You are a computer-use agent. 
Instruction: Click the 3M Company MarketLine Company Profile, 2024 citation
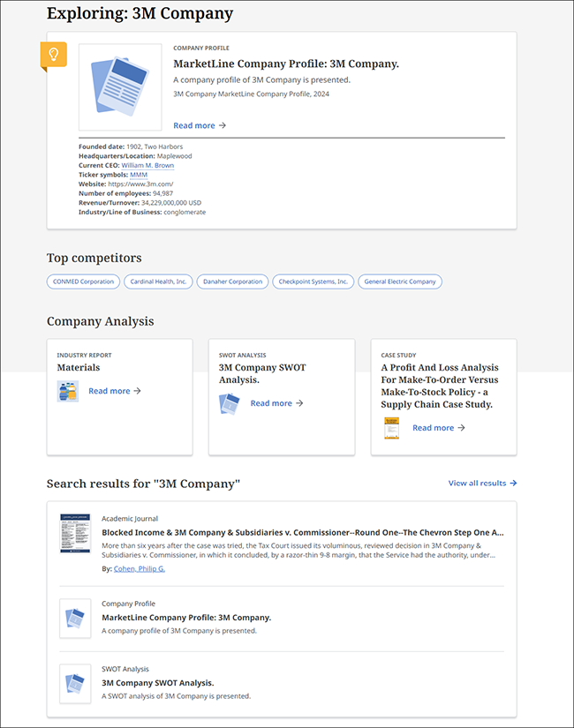pyautogui.click(x=251, y=94)
